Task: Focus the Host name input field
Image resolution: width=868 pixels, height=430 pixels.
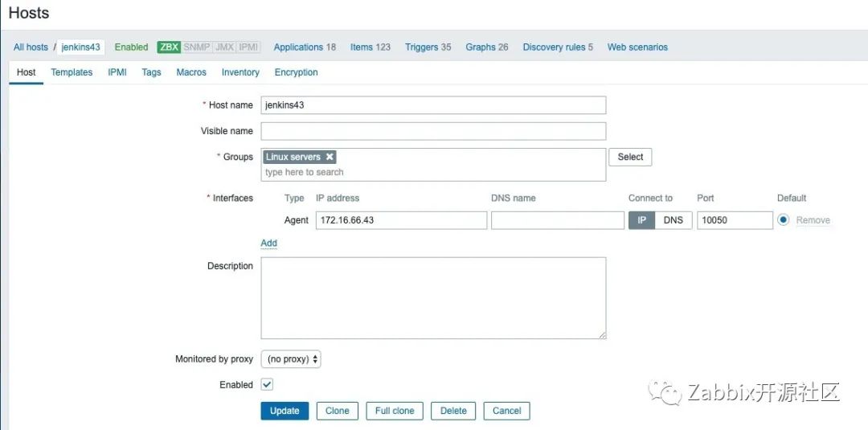Action: click(x=433, y=105)
